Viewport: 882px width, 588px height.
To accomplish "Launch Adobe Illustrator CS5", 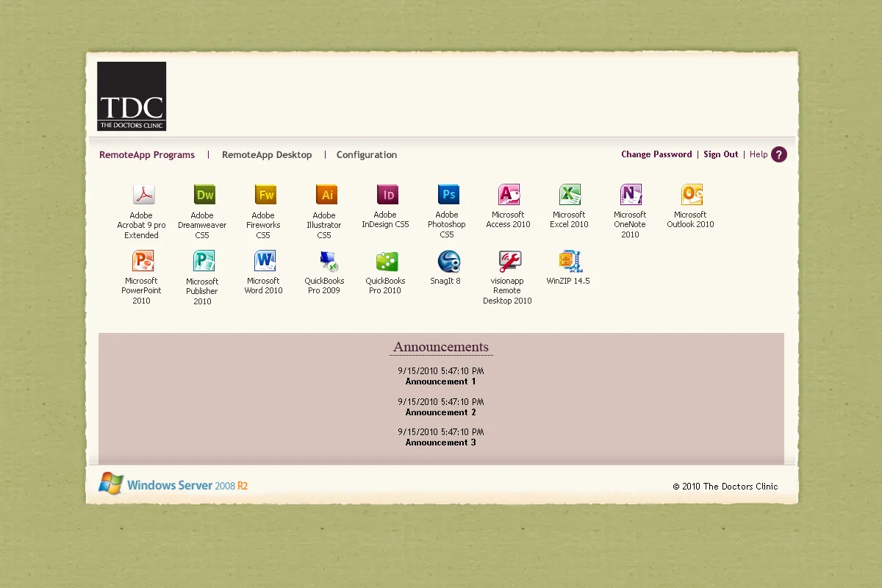I will click(326, 195).
